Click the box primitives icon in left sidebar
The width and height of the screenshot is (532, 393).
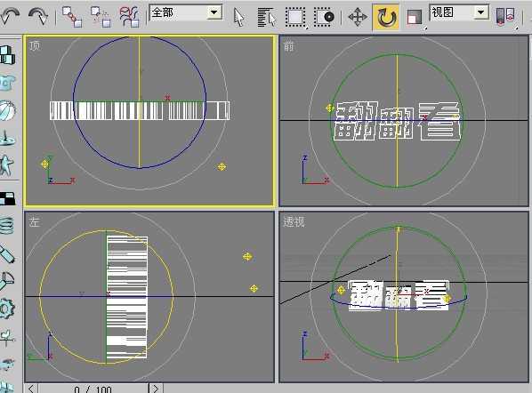[7, 55]
